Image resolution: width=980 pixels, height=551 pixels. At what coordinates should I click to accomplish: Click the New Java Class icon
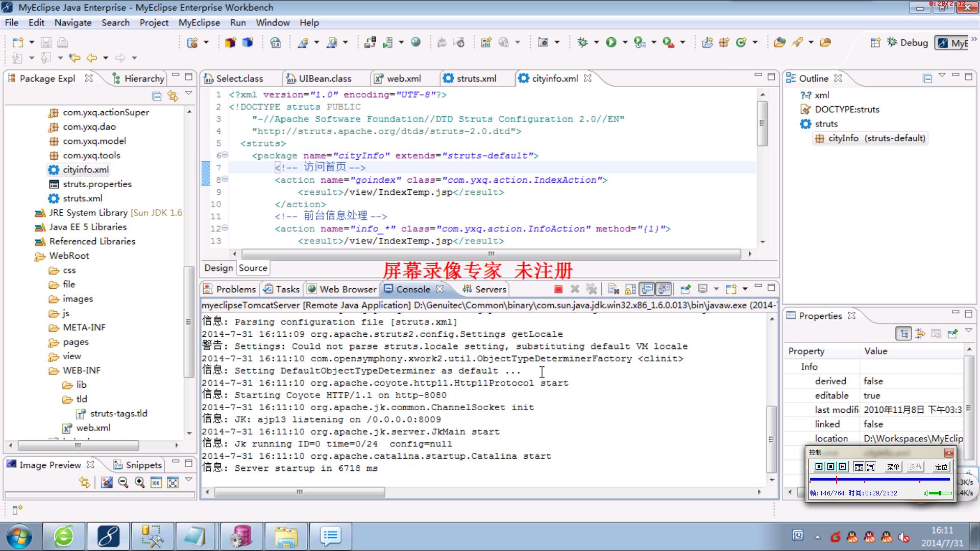pyautogui.click(x=741, y=42)
